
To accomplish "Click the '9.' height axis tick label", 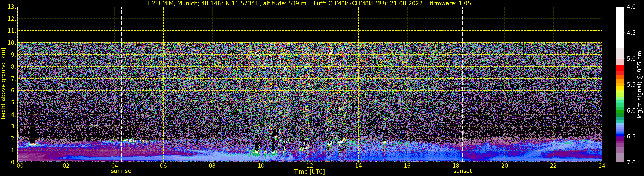I will [x=13, y=55].
